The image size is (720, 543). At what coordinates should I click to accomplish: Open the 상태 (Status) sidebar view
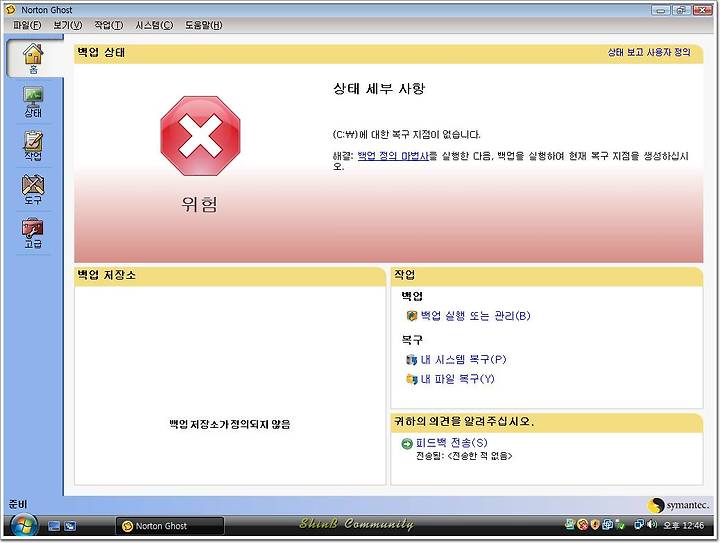(33, 102)
